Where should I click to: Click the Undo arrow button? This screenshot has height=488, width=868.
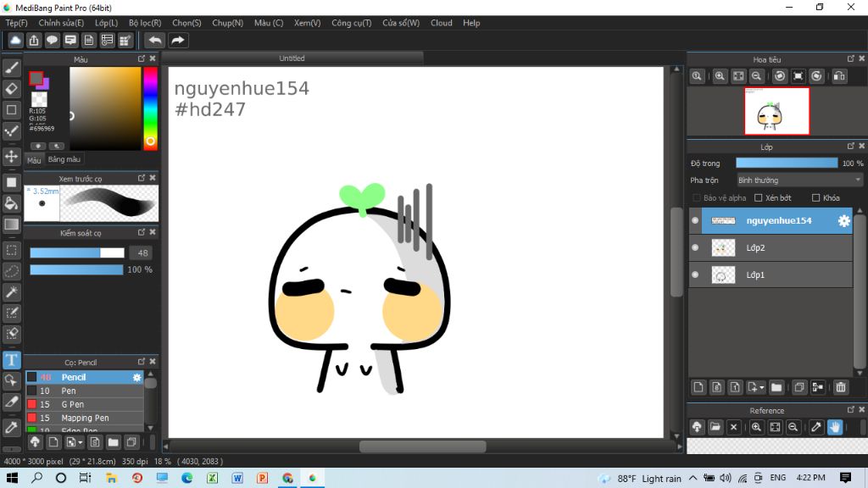click(x=155, y=40)
